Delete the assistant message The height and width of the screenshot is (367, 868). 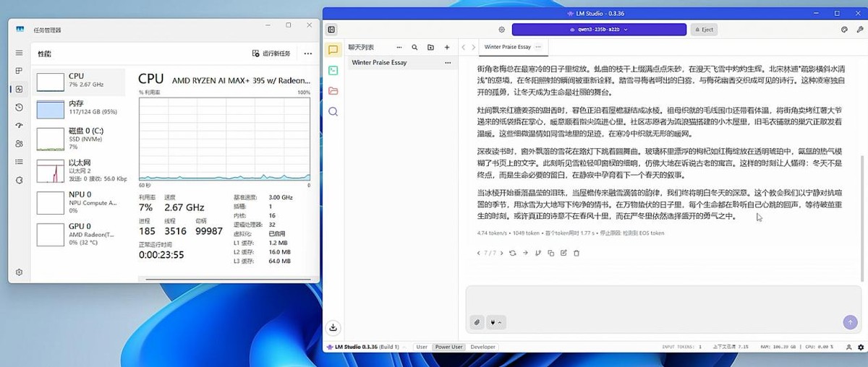576,253
